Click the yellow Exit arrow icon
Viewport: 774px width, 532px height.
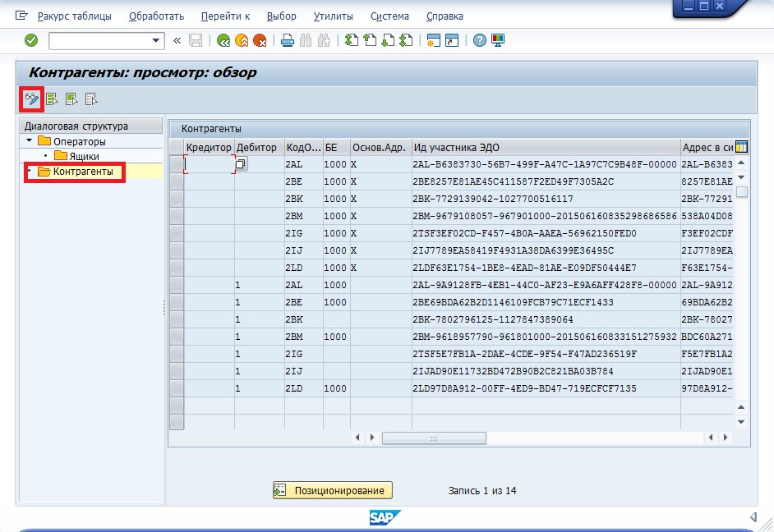pos(242,40)
